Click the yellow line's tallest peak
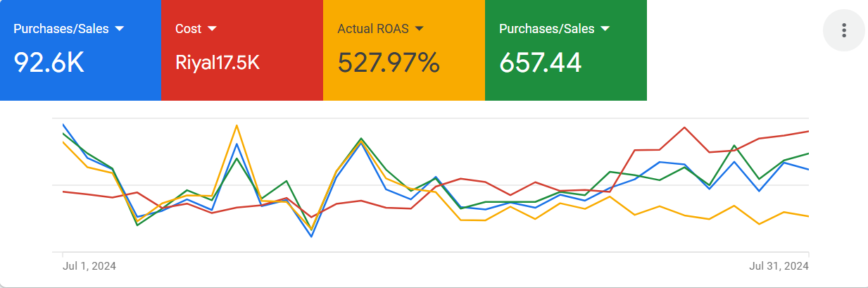Viewport: 868px width, 288px height. (237, 125)
